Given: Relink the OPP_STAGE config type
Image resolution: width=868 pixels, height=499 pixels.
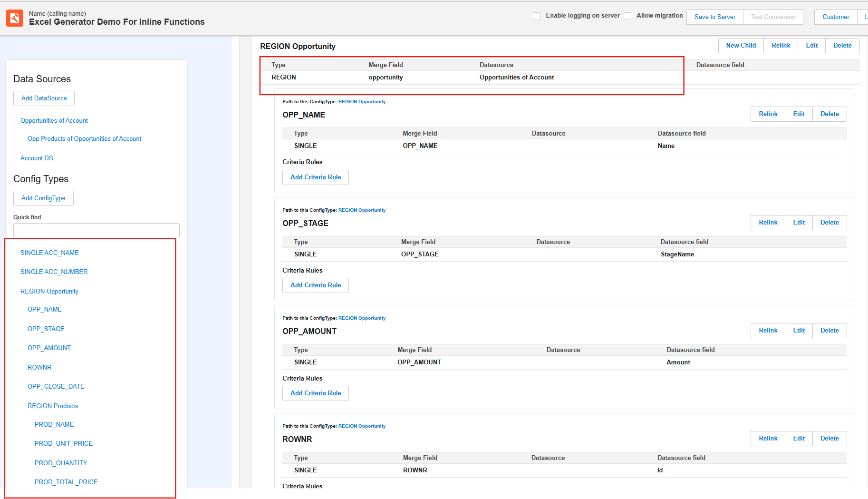Looking at the screenshot, I should pos(768,223).
